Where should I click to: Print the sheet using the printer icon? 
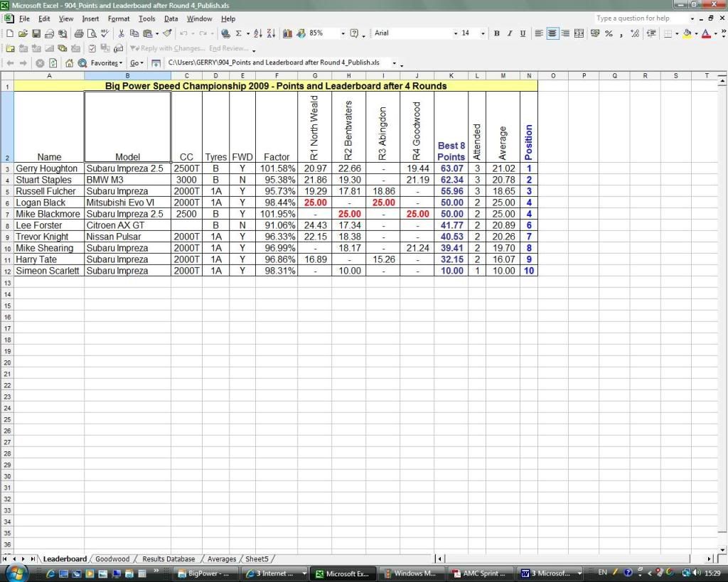point(79,33)
